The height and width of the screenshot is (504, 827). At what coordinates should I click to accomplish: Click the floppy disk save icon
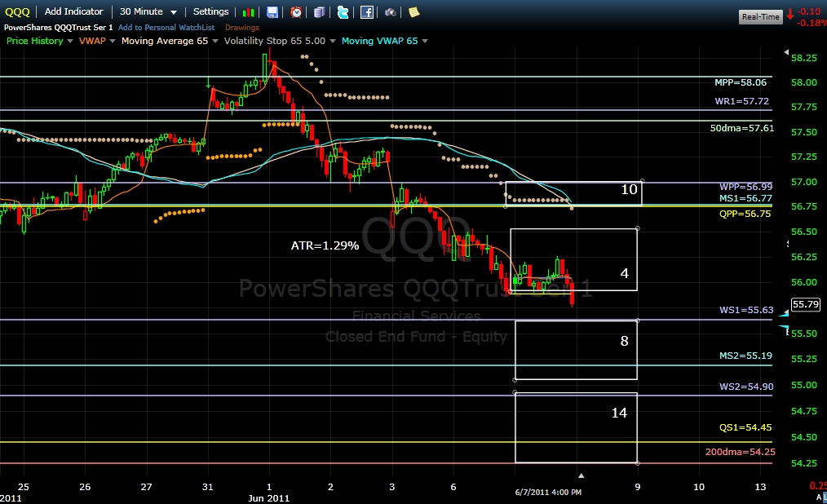[272, 12]
